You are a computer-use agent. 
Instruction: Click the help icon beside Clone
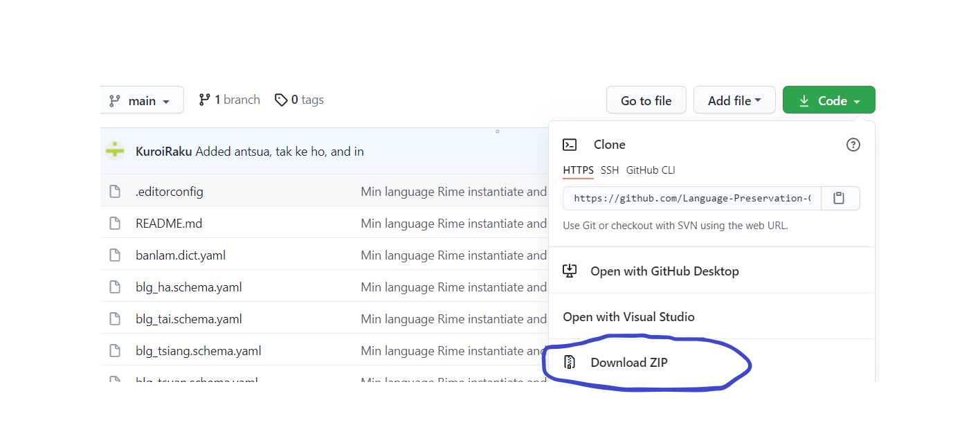(853, 145)
